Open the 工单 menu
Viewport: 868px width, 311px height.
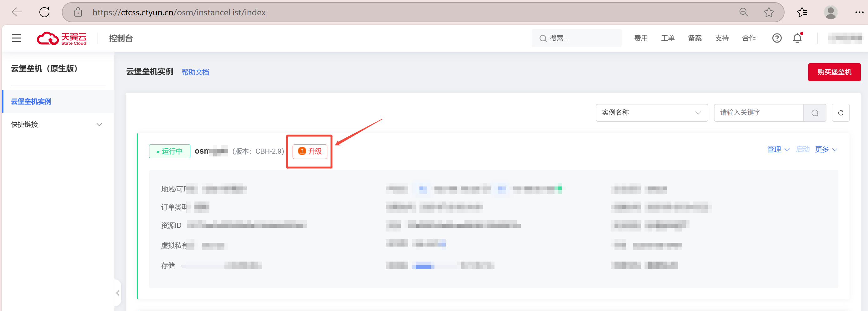tap(668, 38)
